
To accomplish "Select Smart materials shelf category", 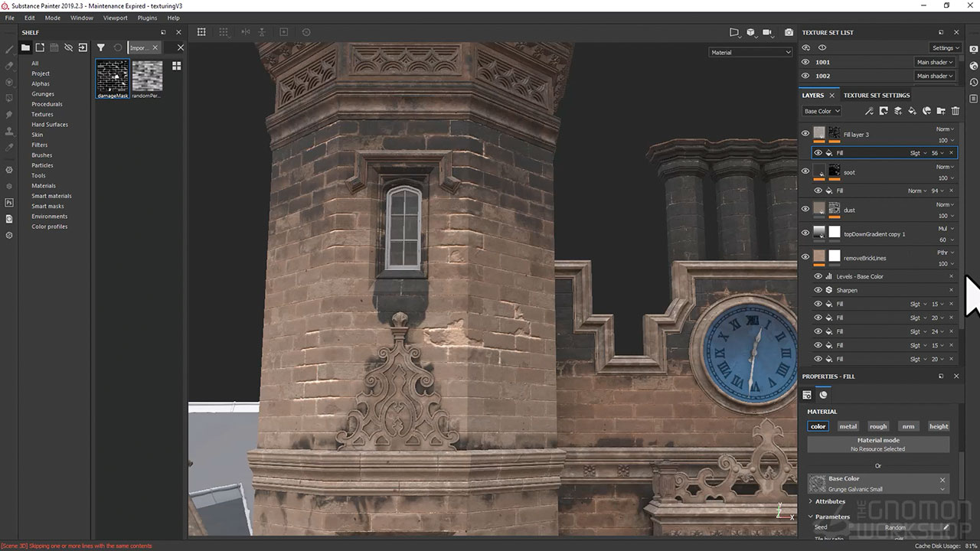I will 51,196.
